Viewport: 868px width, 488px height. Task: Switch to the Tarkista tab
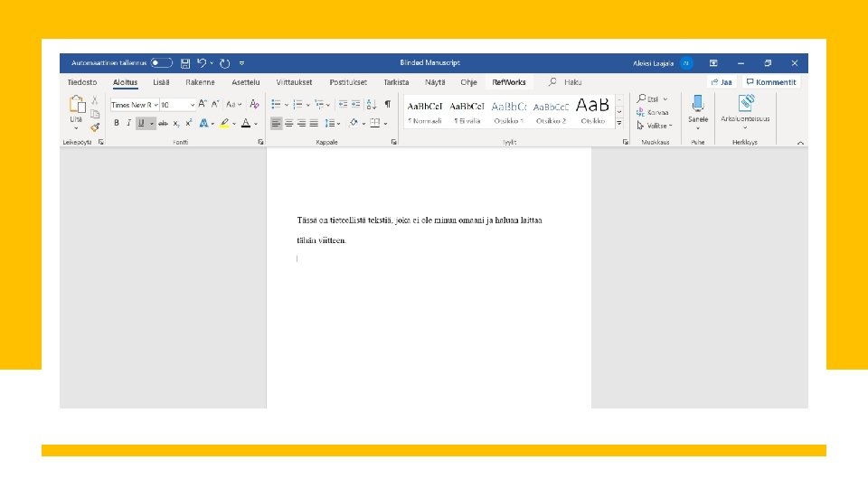(x=396, y=82)
